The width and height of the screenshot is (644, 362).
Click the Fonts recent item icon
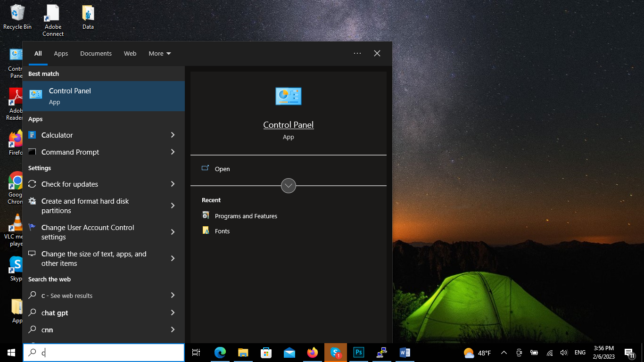point(206,230)
